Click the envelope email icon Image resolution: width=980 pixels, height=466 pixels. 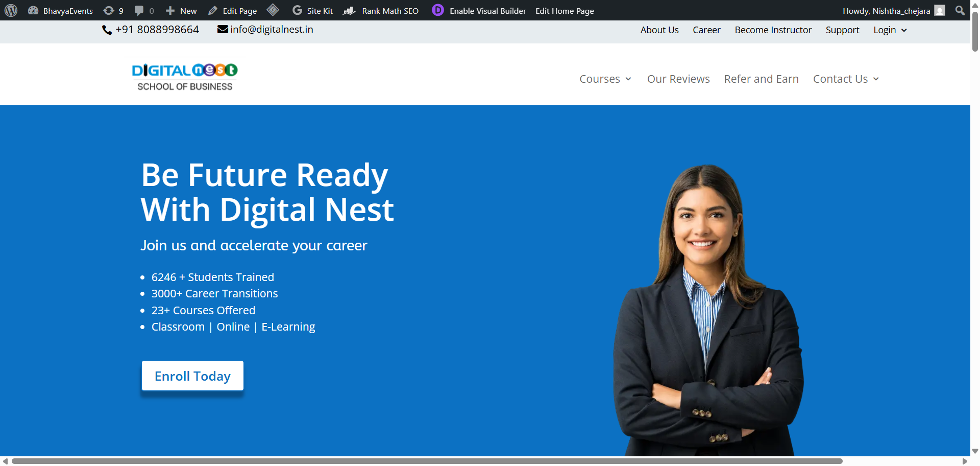click(x=223, y=30)
